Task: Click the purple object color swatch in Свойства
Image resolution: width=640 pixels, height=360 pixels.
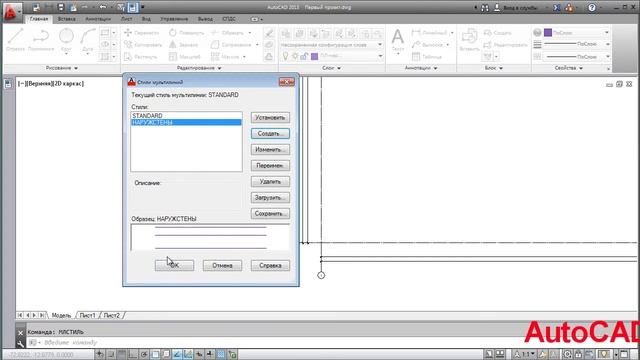Action: click(548, 32)
